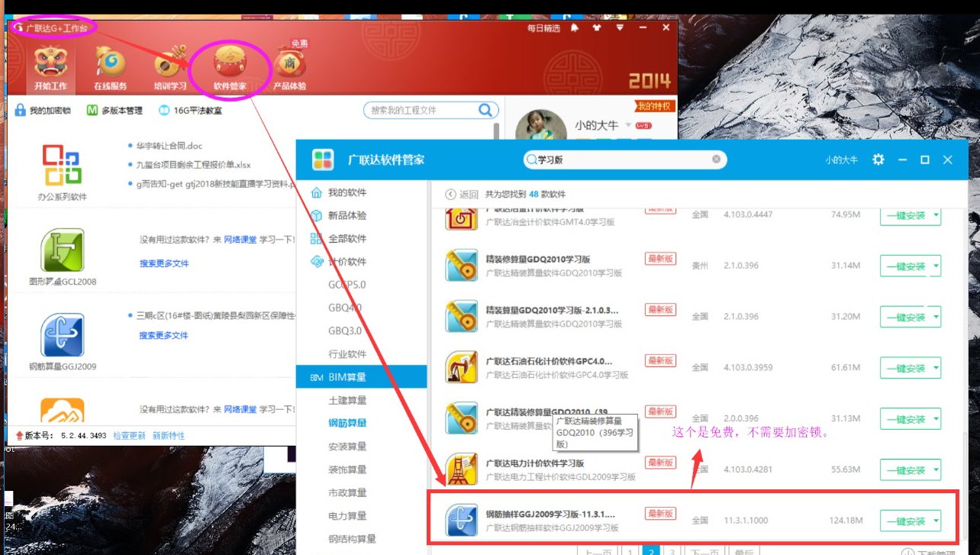The height and width of the screenshot is (555, 980).
Task: Select the highlighted BIM算量 category
Action: coord(361,376)
